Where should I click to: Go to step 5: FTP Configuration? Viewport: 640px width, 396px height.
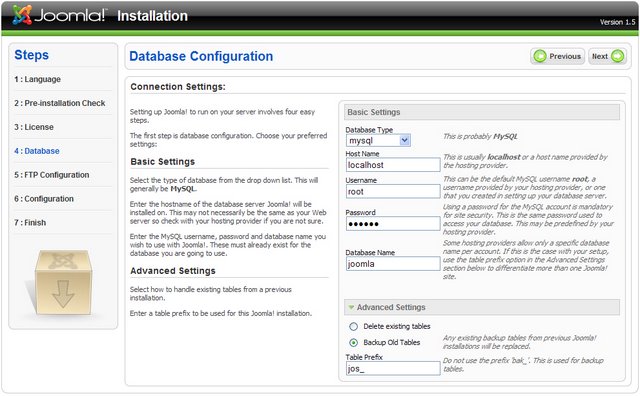pyautogui.click(x=51, y=175)
